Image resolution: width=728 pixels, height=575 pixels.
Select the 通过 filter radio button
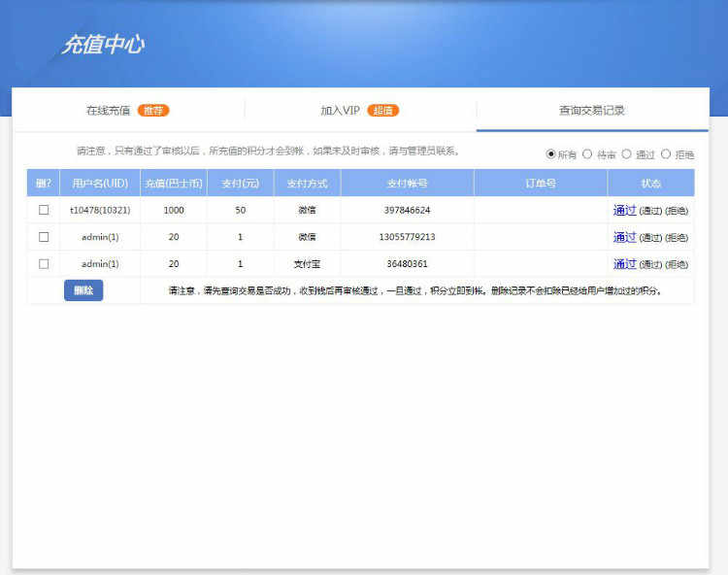pos(626,153)
